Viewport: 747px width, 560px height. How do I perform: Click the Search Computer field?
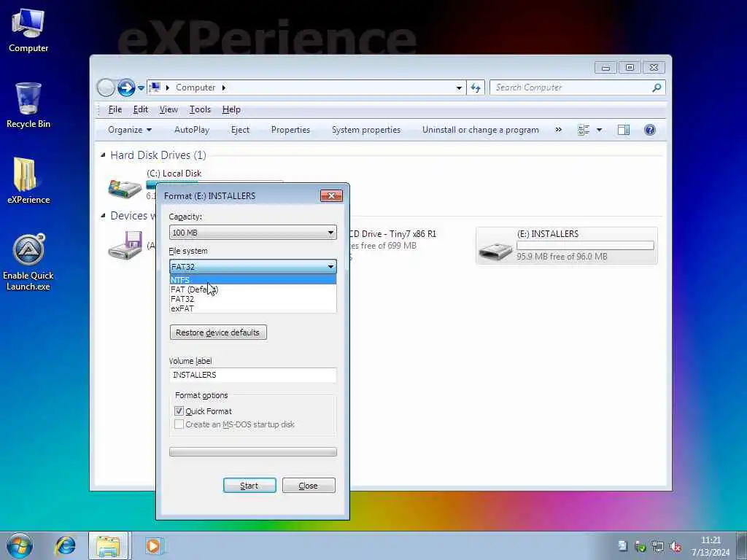point(570,87)
